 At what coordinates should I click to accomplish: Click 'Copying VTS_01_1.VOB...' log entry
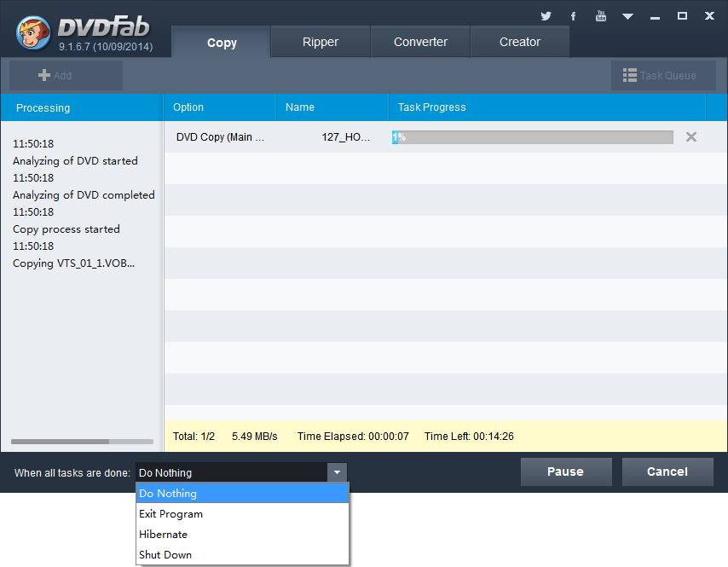(74, 263)
